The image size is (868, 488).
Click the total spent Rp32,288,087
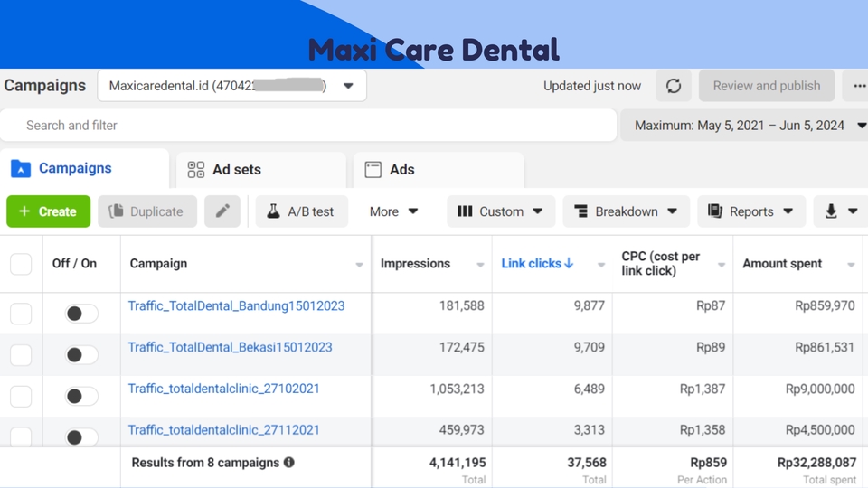point(816,463)
